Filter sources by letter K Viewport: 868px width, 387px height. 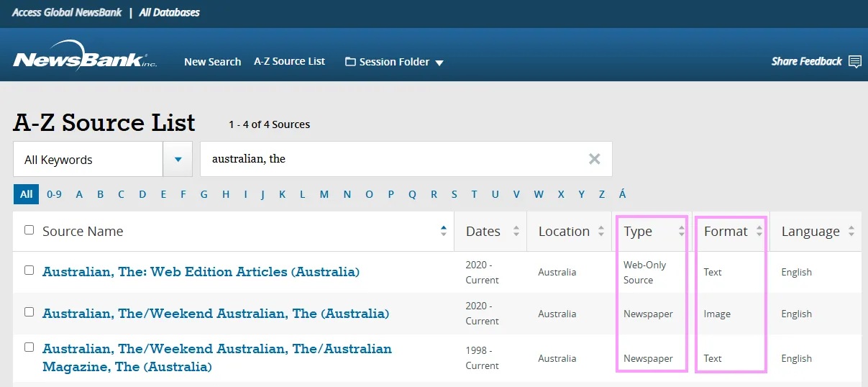[283, 194]
